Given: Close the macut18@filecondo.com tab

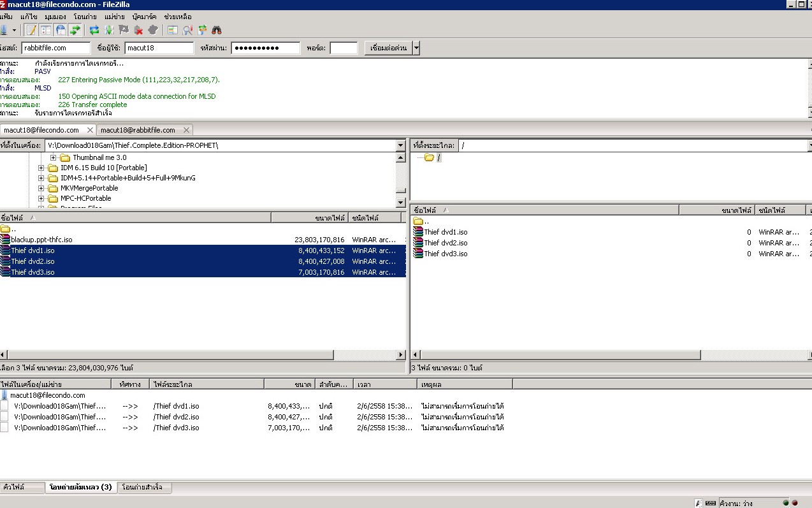Looking at the screenshot, I should tap(90, 130).
